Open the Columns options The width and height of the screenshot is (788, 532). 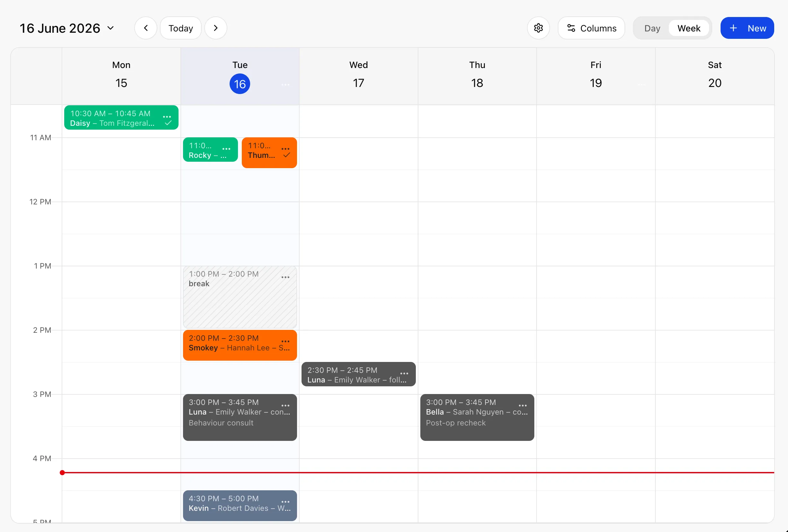[x=591, y=28]
